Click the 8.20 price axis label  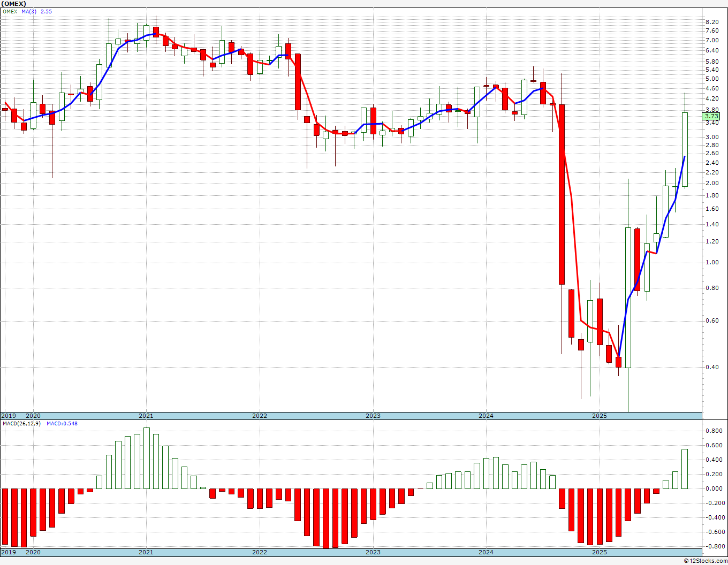tap(712, 21)
